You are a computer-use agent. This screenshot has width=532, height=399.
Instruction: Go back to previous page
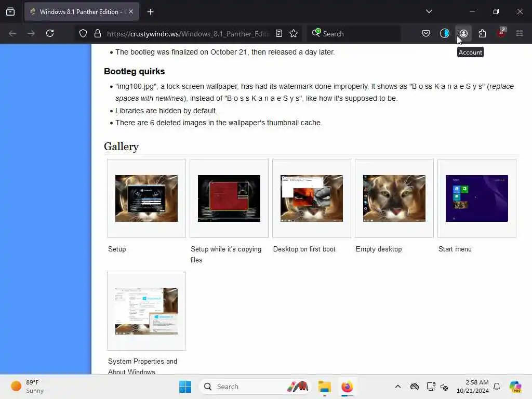pos(12,33)
